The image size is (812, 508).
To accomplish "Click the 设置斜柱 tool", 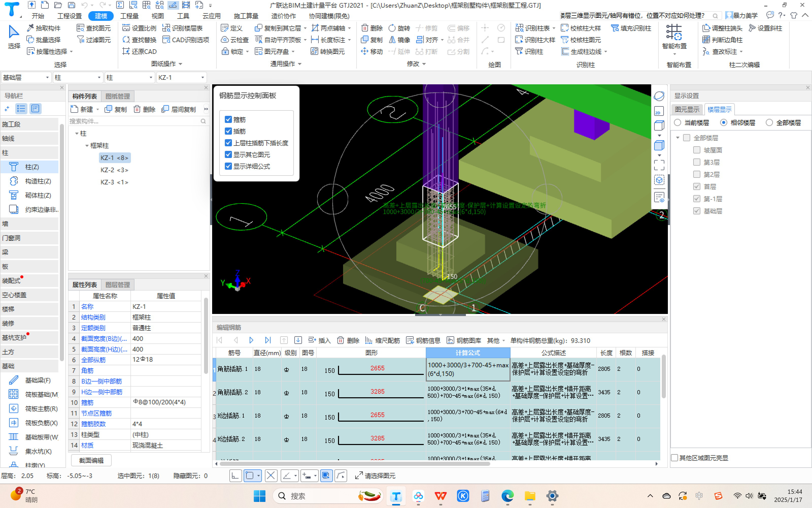I will coord(765,28).
